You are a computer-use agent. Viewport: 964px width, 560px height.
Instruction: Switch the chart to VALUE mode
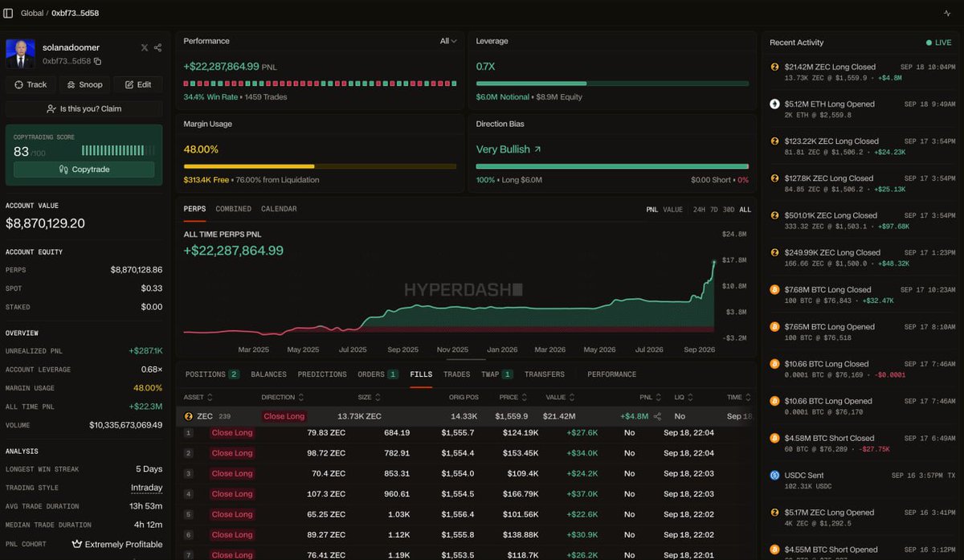click(673, 210)
